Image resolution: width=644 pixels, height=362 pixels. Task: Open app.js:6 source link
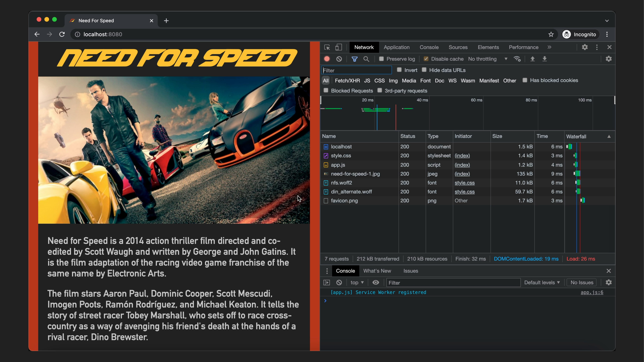click(592, 292)
